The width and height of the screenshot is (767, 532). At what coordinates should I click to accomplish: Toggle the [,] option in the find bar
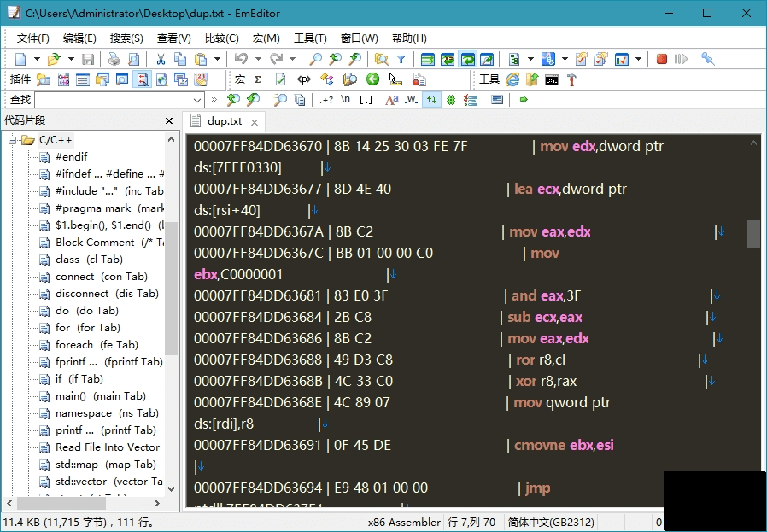coord(366,100)
